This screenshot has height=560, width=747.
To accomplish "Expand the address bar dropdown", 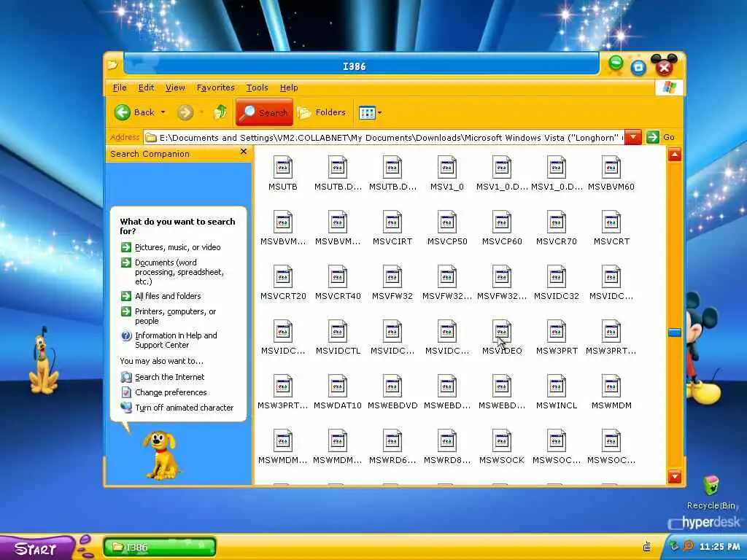I will pyautogui.click(x=632, y=138).
